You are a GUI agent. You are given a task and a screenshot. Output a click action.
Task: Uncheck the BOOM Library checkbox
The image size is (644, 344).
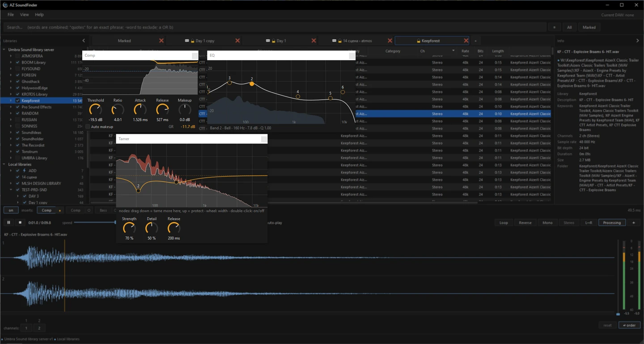click(18, 63)
